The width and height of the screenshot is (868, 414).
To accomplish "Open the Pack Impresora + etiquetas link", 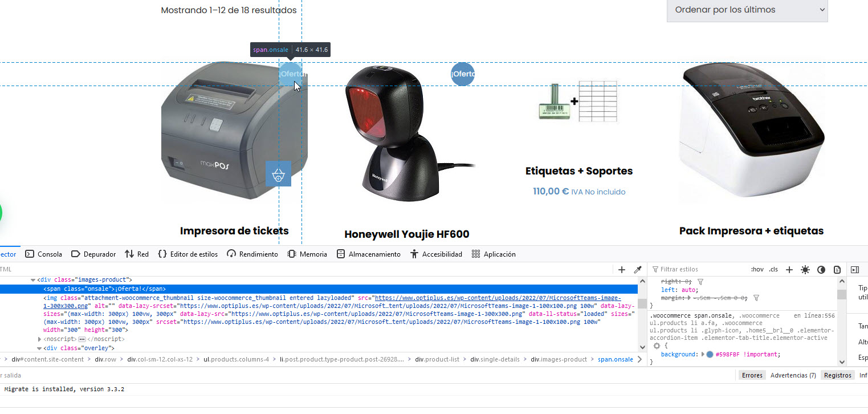I will (x=751, y=231).
